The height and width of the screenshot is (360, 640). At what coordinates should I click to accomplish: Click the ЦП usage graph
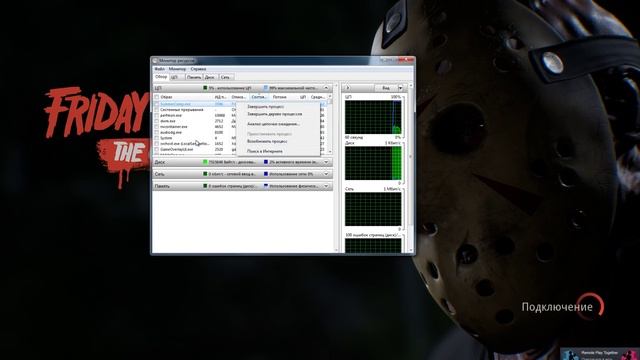pos(373,117)
